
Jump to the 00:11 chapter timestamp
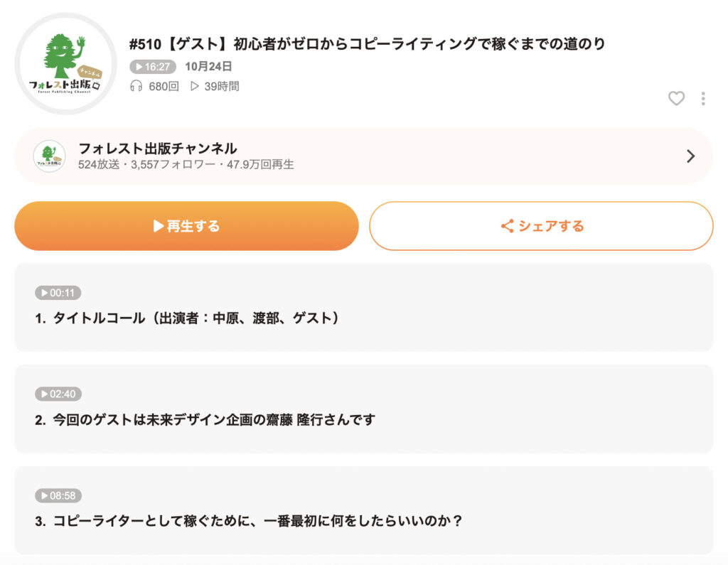click(x=58, y=293)
